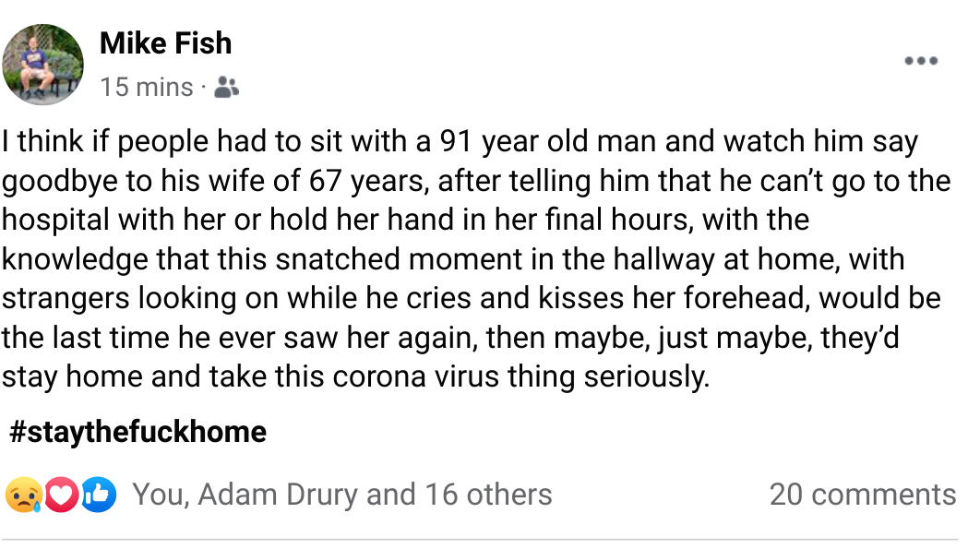
Task: Click the blue thumbs-up like reaction icon
Action: pyautogui.click(x=98, y=495)
